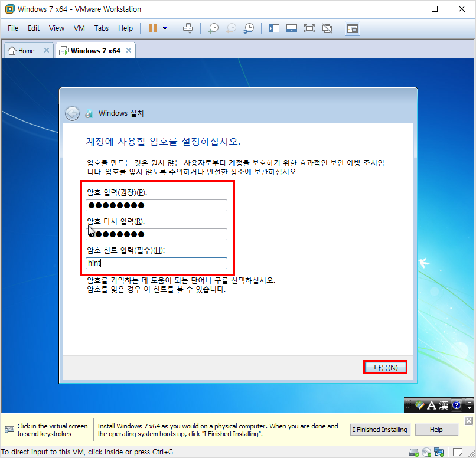Click the retype password field
Screen dimensions: 476x458
157,234
